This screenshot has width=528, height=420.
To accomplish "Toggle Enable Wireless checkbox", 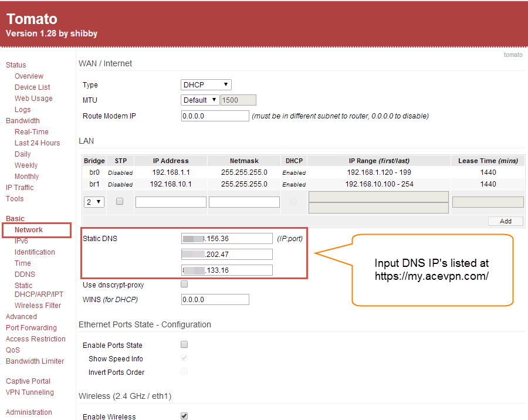I will click(184, 416).
